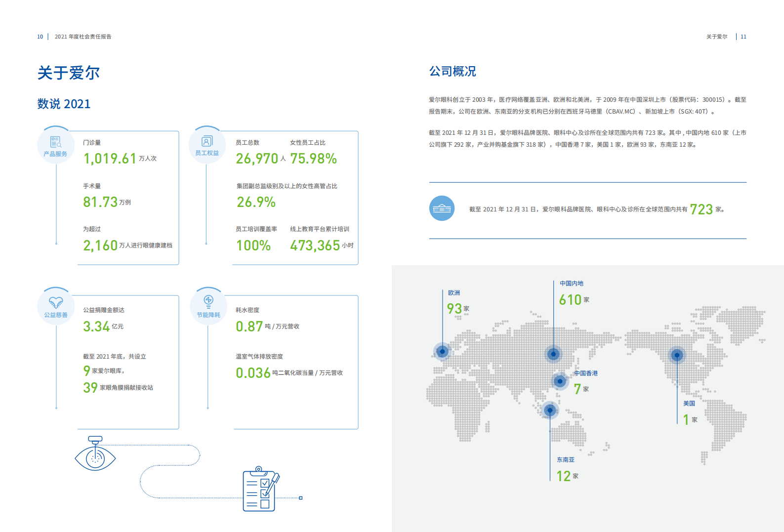This screenshot has height=532, width=784.
Task: Click the 门诊量 label
Action: pyautogui.click(x=92, y=143)
